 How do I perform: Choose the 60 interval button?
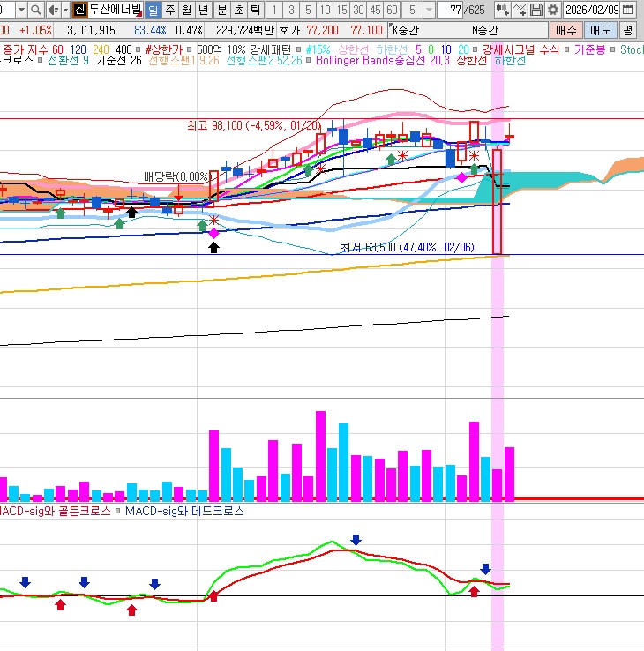(392, 10)
